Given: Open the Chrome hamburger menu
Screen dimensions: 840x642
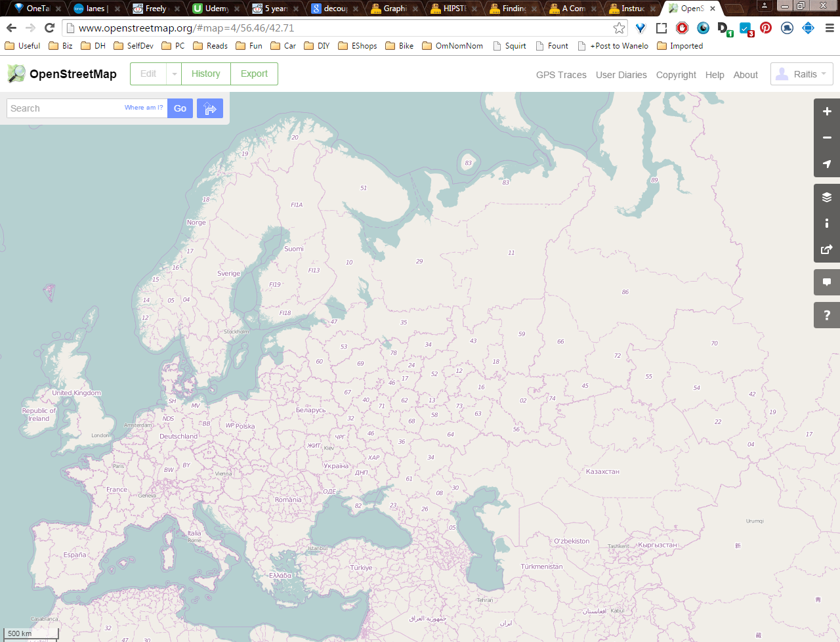Looking at the screenshot, I should pos(829,28).
